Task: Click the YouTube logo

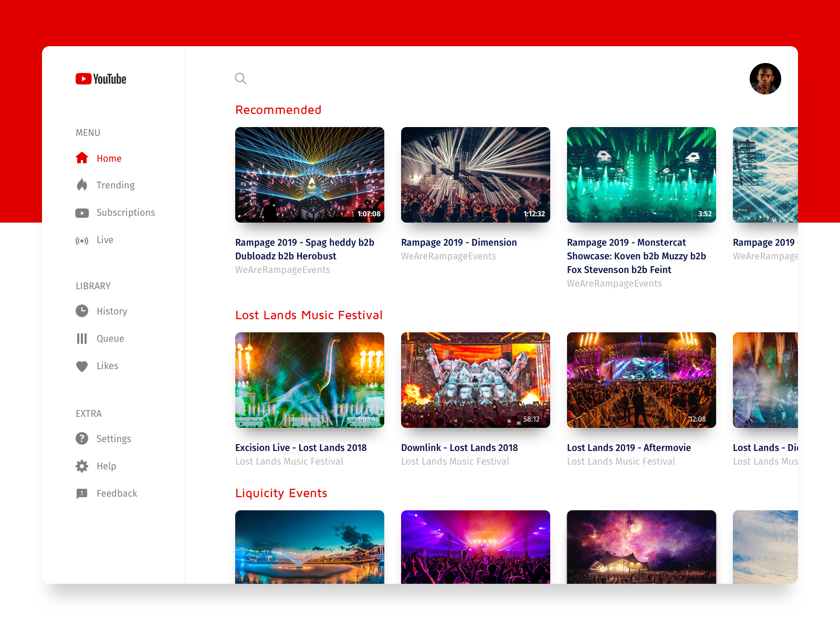Action: click(x=100, y=79)
